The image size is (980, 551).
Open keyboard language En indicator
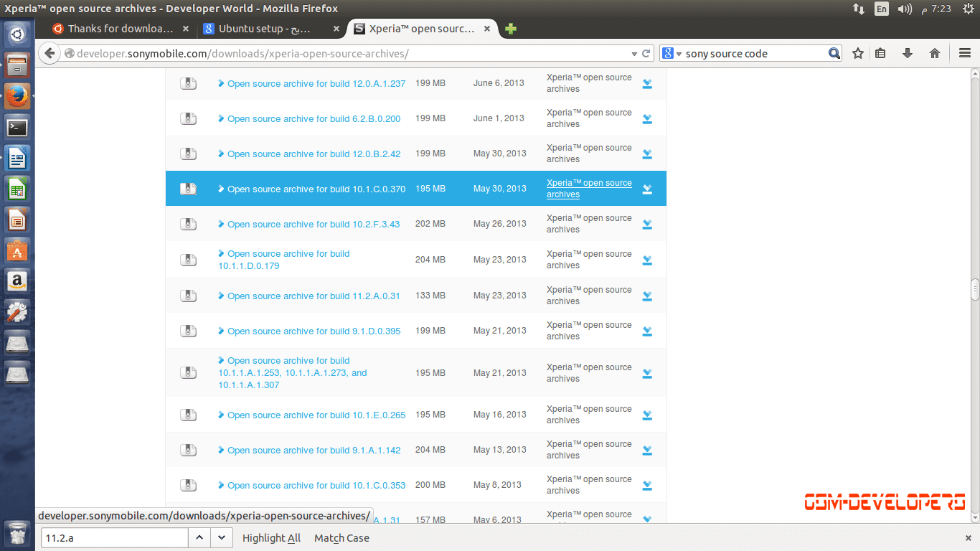pos(882,9)
